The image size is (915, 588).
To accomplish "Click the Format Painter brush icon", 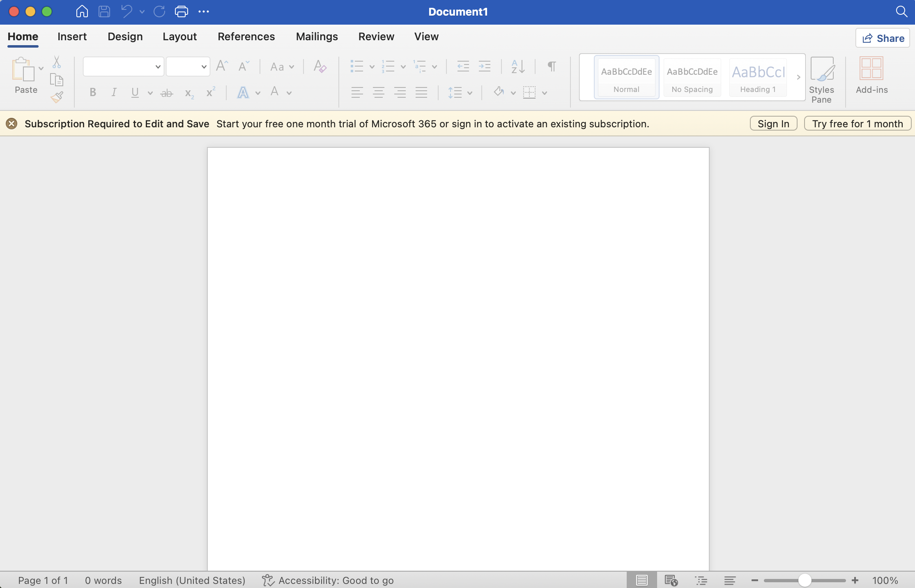I will [57, 97].
